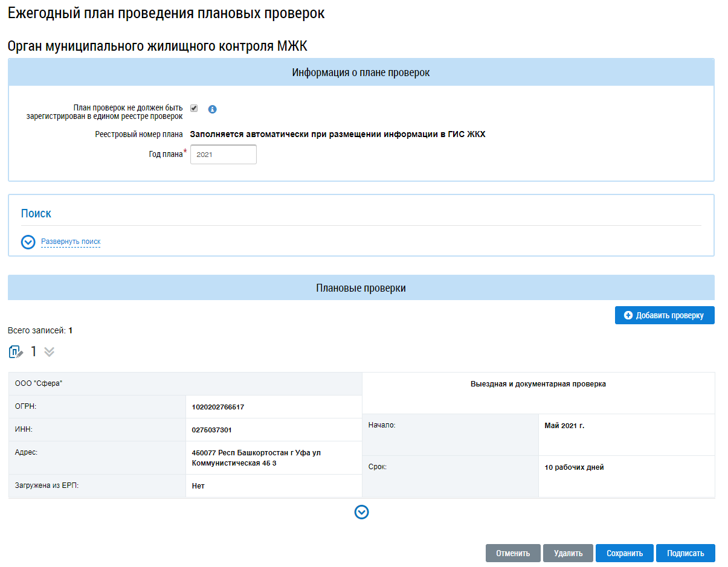
Task: Expand inspection details via bottom circled chevron
Action: tap(361, 512)
